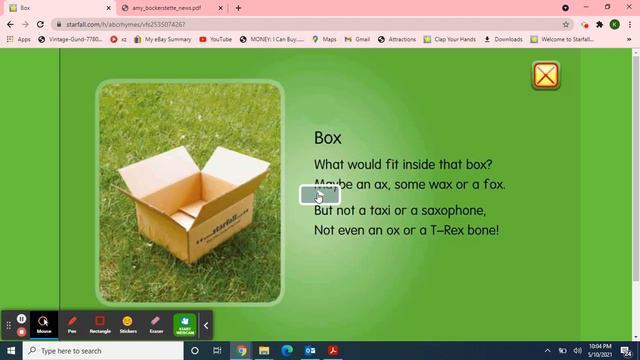Open the Chrome profile avatar K

click(615, 24)
